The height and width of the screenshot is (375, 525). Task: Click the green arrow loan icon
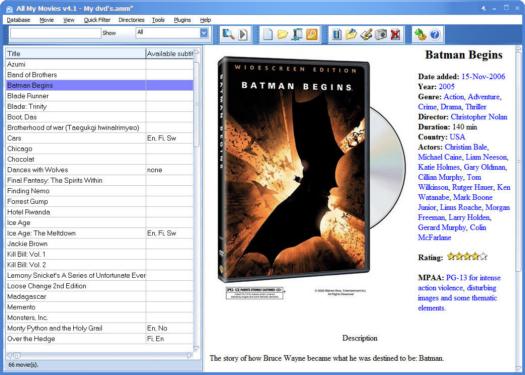pyautogui.click(x=420, y=34)
